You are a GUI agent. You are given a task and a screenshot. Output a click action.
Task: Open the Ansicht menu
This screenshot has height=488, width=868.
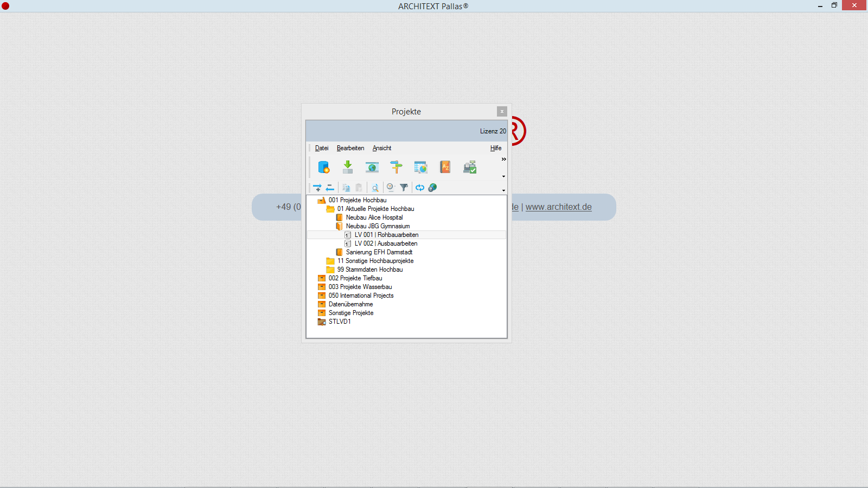pos(382,148)
